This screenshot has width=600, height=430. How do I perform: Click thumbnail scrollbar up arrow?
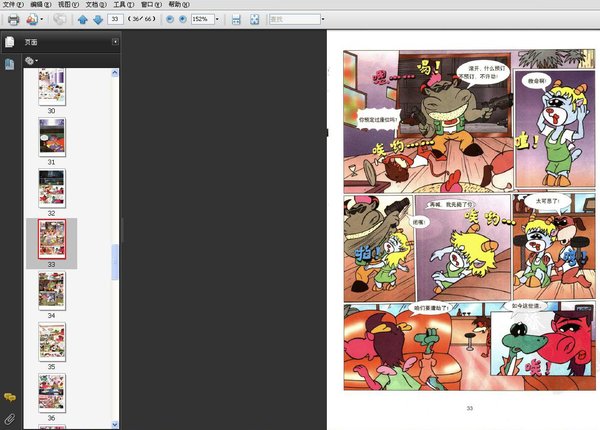tap(115, 73)
